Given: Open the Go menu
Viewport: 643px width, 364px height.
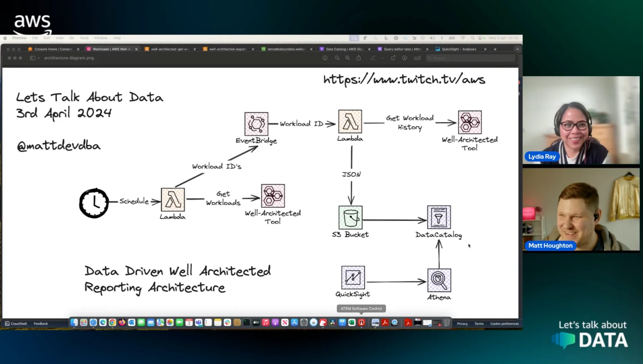Looking at the screenshot, I should (x=71, y=38).
